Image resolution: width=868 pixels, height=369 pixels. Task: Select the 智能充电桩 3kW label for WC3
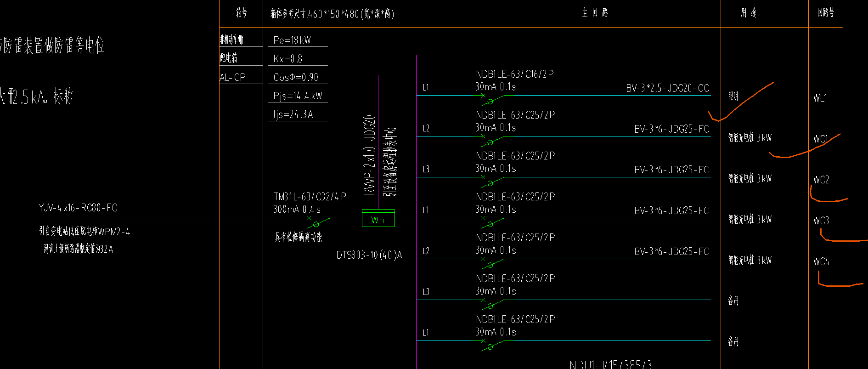[750, 219]
